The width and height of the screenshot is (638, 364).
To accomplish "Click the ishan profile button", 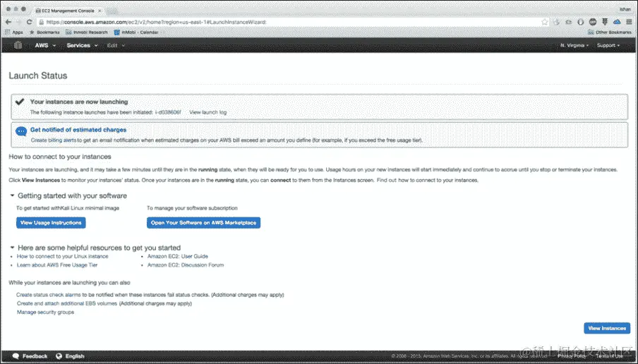I will pyautogui.click(x=625, y=9).
